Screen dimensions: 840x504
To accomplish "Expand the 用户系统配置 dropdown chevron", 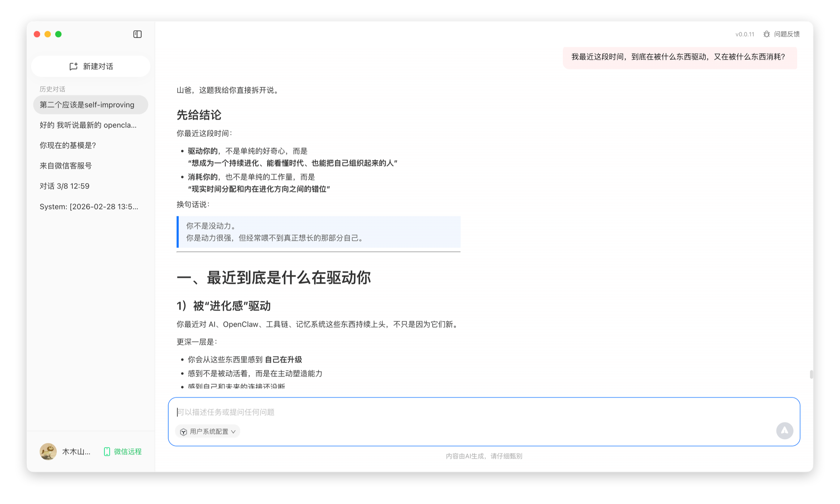I will 233,432.
